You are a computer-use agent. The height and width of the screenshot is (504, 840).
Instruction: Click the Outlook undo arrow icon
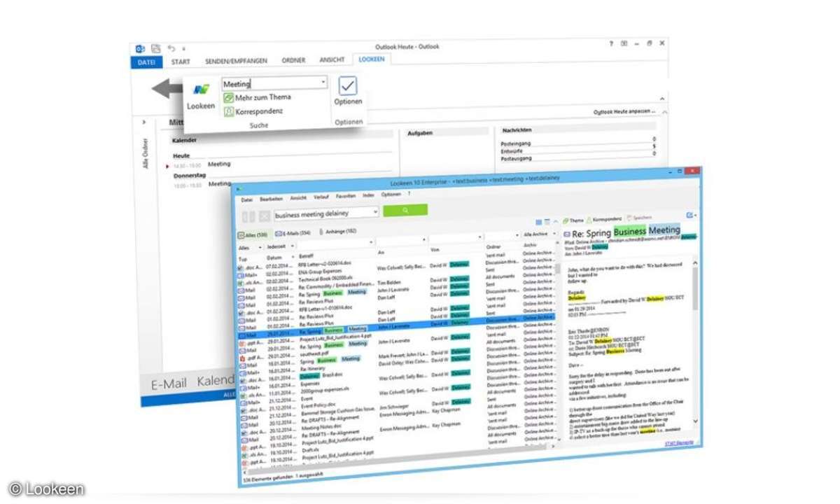(x=171, y=48)
